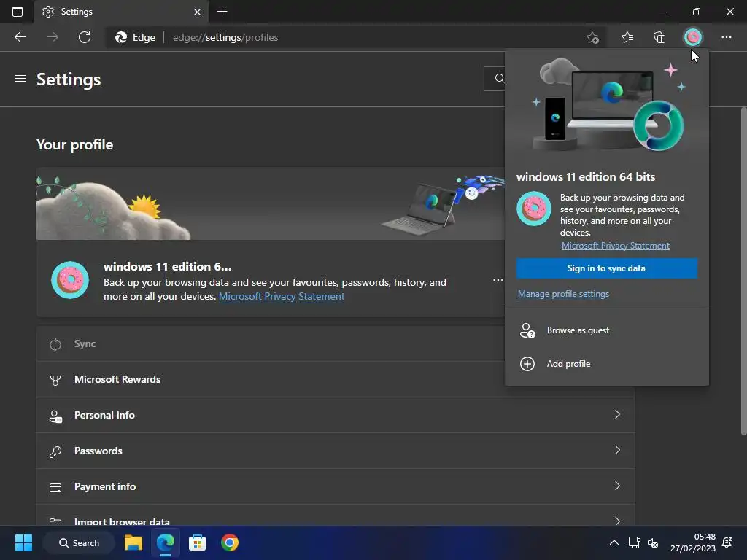Open the Personal info row
Image resolution: width=747 pixels, height=560 pixels.
coord(336,415)
